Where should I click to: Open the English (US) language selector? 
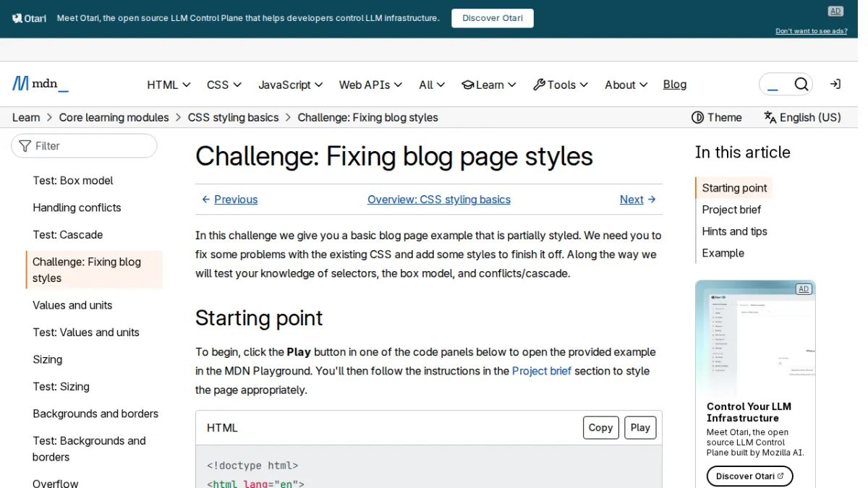[x=802, y=117]
